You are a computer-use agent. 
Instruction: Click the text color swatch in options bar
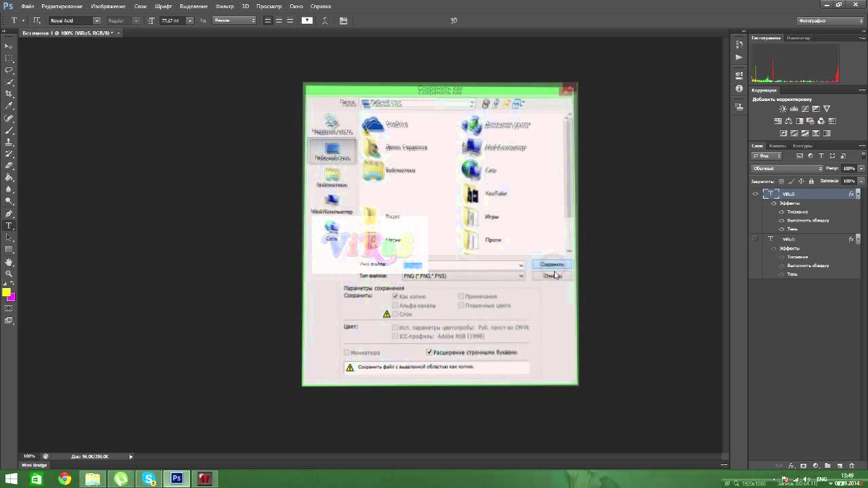pyautogui.click(x=307, y=21)
